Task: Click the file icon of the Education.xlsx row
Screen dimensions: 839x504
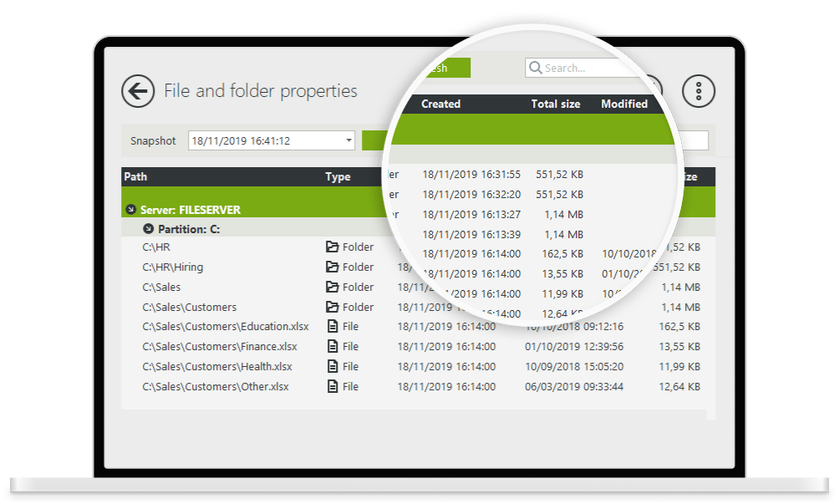Action: tap(333, 326)
